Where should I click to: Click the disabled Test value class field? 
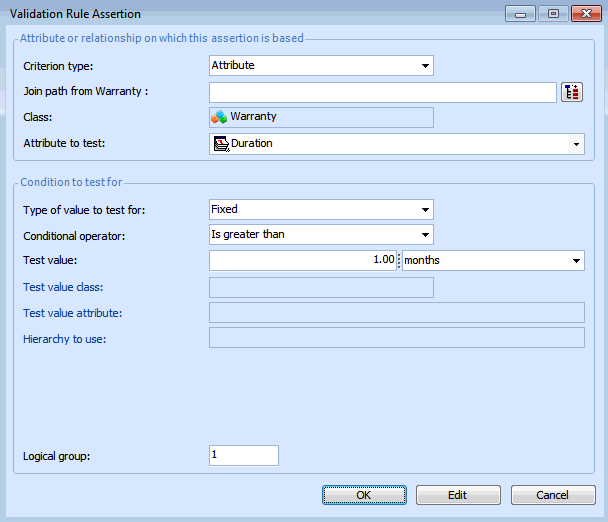click(x=321, y=287)
